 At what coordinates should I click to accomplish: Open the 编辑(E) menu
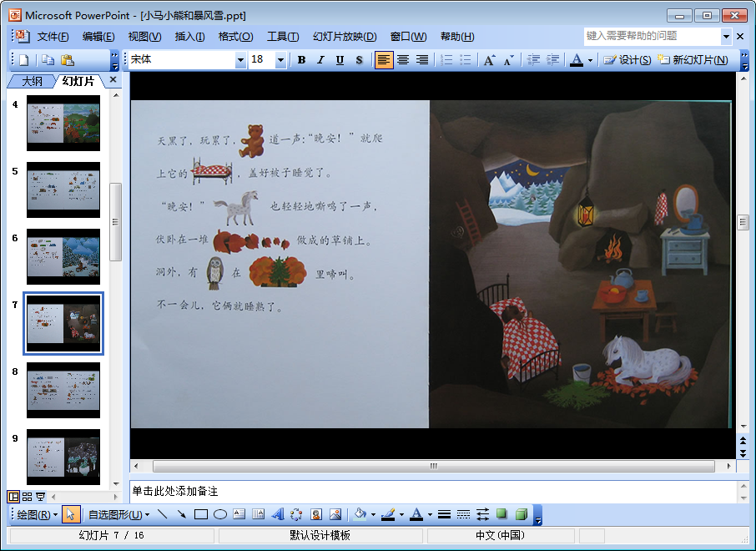98,37
